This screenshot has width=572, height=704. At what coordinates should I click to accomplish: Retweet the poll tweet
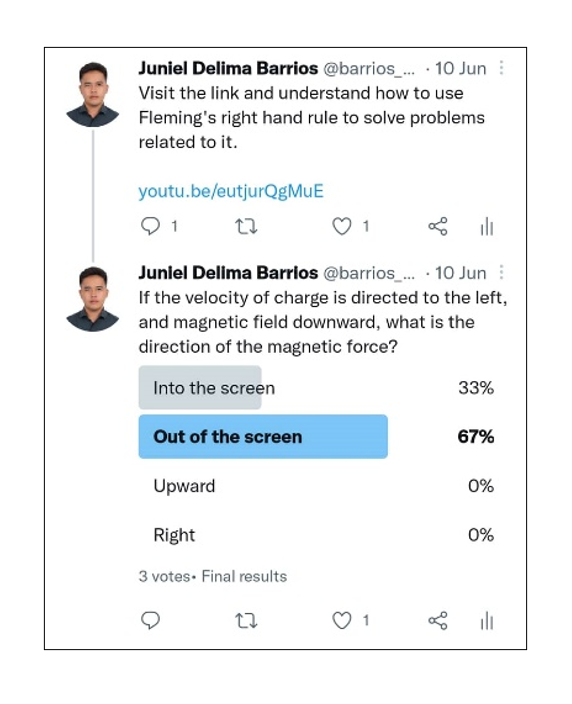246,621
